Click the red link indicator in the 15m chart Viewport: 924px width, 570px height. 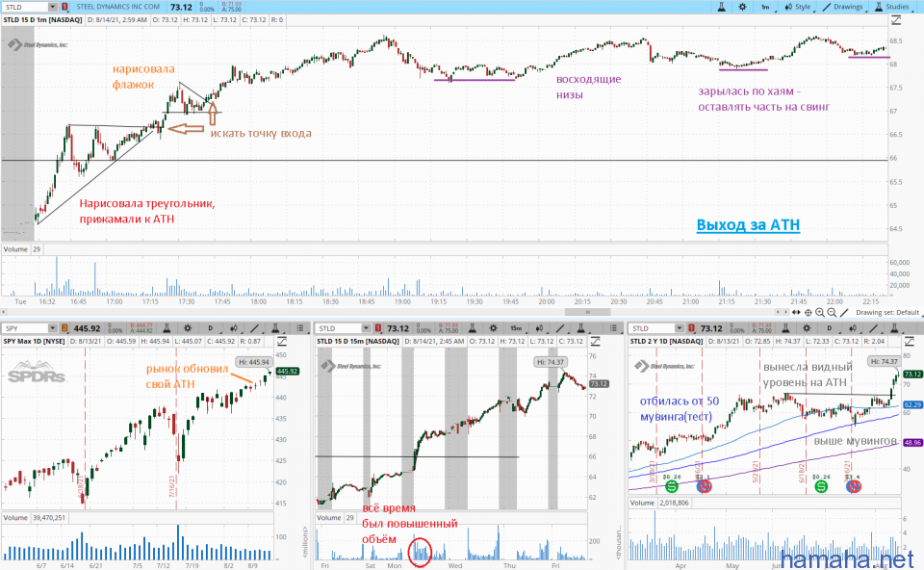[377, 328]
